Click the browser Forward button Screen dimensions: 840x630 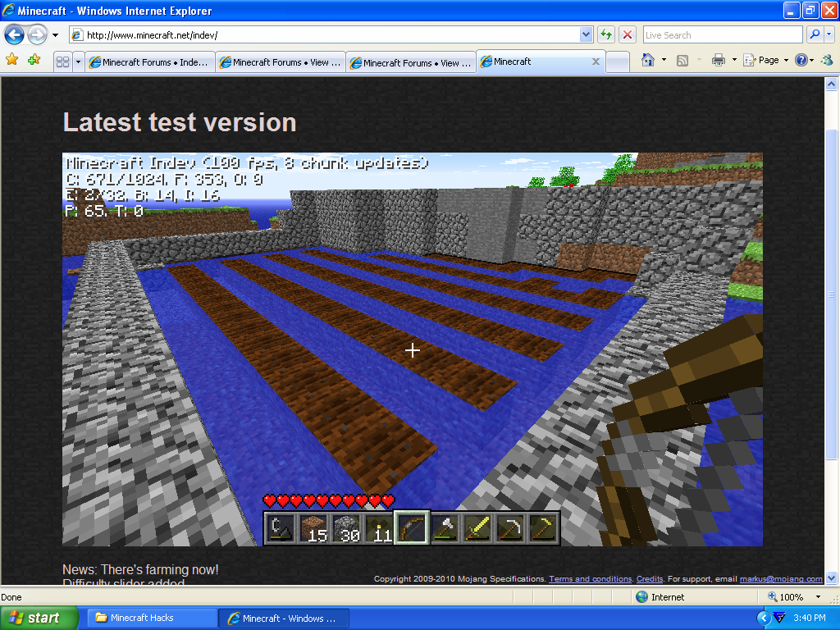(x=37, y=35)
